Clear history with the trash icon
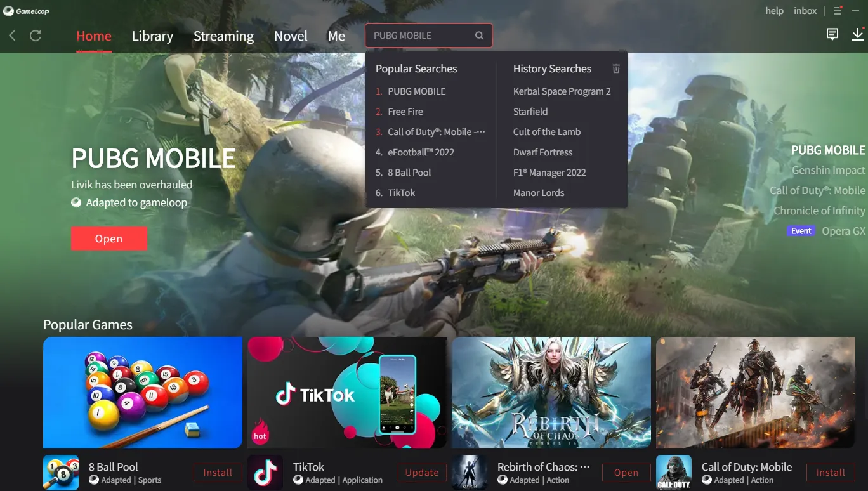 pos(615,69)
